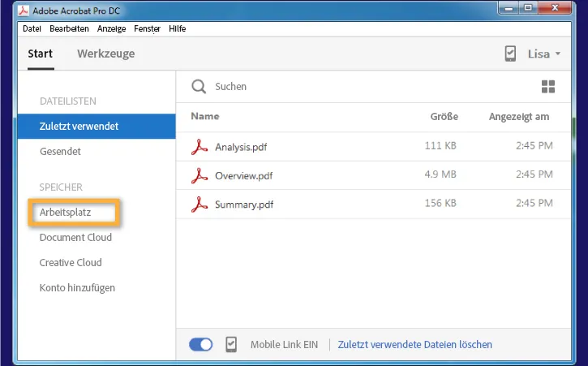Click the search magnifier icon
Viewport: 588px width, 366px height.
(198, 87)
